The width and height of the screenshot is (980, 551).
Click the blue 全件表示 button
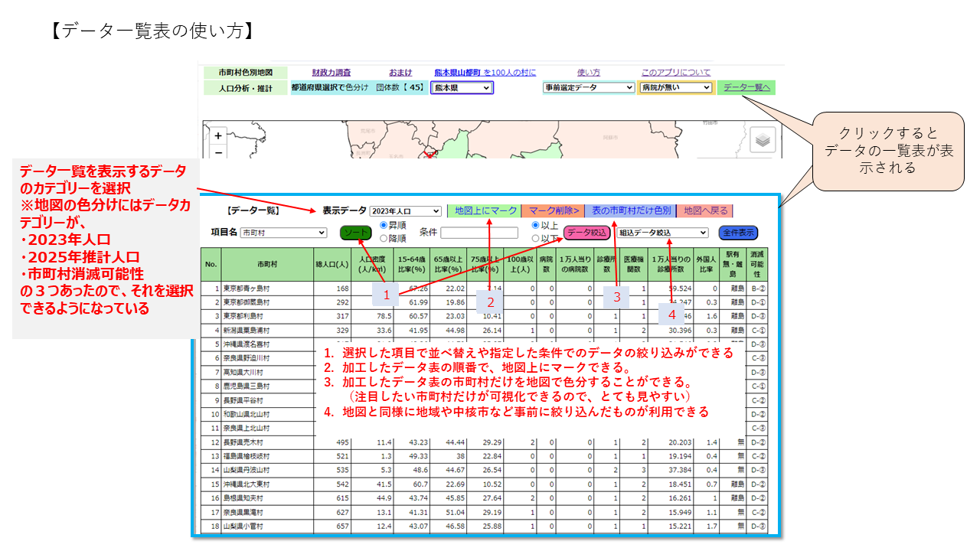(x=738, y=233)
